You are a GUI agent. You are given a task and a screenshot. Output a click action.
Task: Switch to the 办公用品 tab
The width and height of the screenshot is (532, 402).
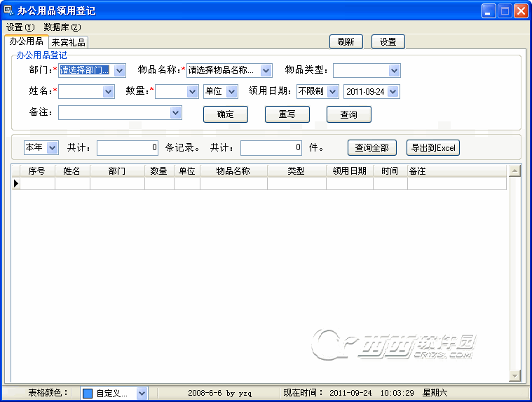point(26,41)
